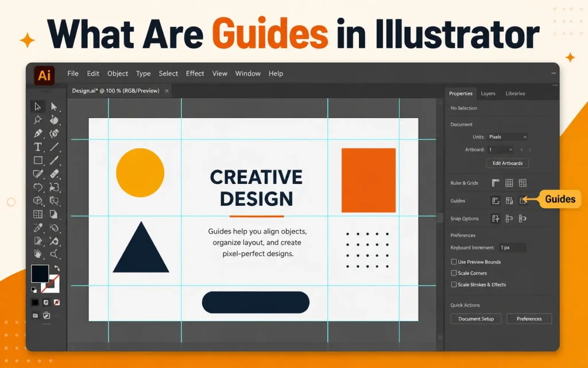Open the View menu
This screenshot has height=368, width=588.
(219, 74)
